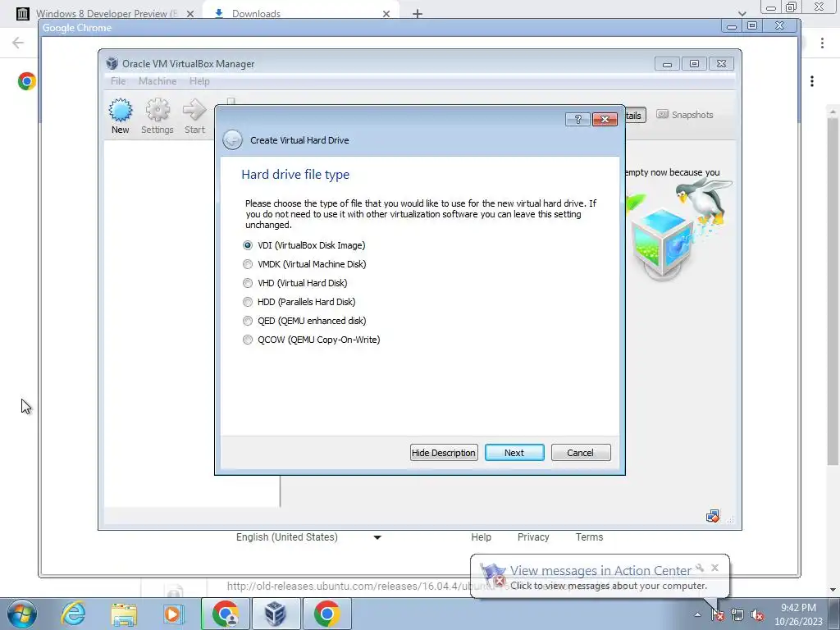The image size is (840, 630).
Task: Click VirtualBox status bar notification icon
Action: point(713,517)
